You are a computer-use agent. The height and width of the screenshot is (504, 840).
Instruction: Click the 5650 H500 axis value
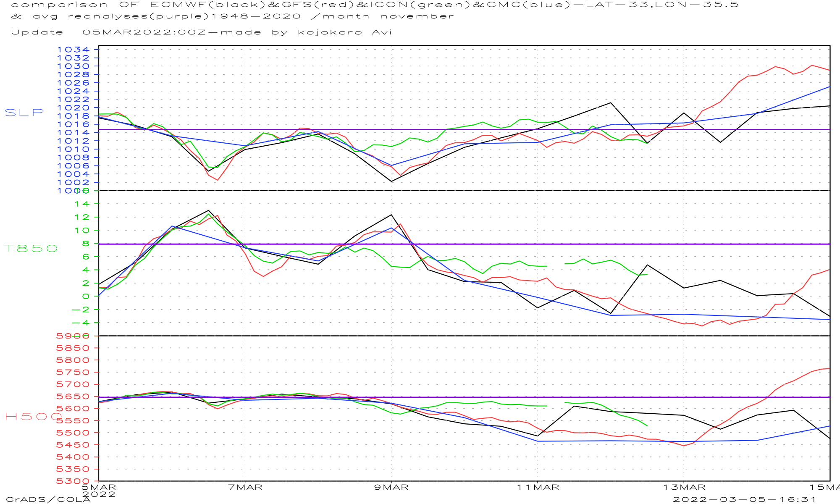click(x=73, y=396)
